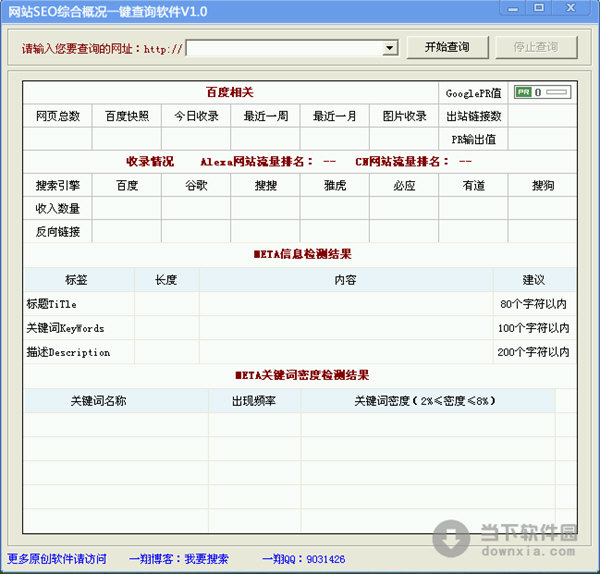Viewport: 600px width, 574px height.
Task: Click the 一期QQ：9031426 link
Action: click(303, 559)
